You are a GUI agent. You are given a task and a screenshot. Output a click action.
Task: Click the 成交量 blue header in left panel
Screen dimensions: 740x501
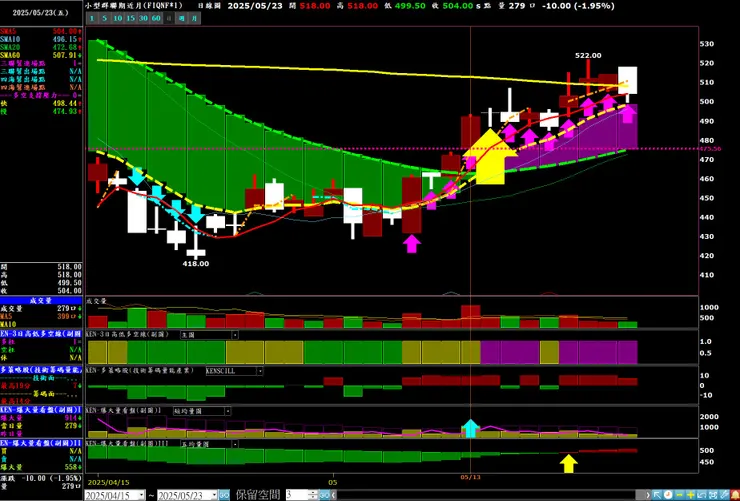click(42, 301)
